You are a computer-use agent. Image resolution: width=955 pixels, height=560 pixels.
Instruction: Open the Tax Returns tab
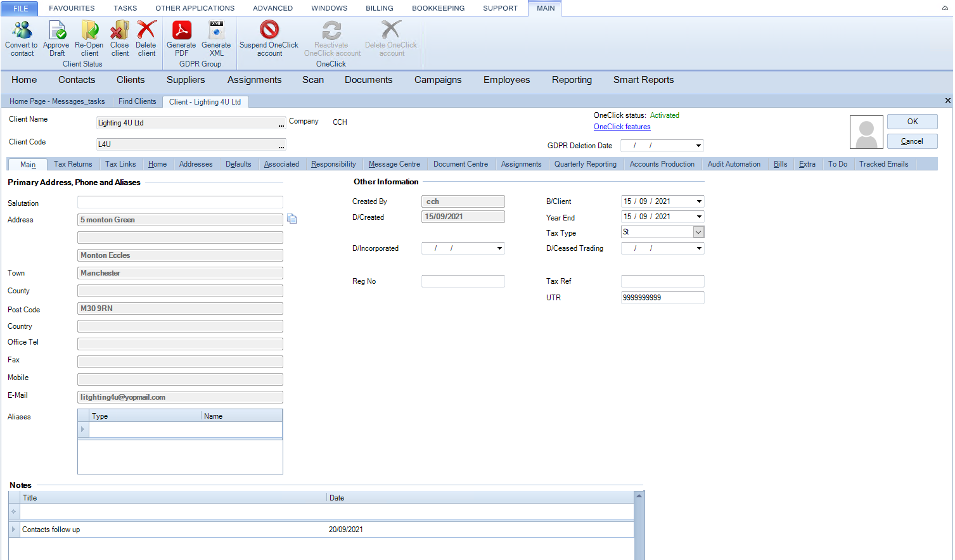tap(73, 164)
